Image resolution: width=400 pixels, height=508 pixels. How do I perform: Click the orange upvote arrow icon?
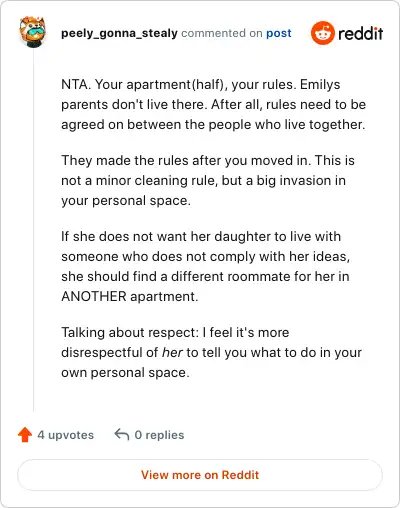pyautogui.click(x=25, y=435)
